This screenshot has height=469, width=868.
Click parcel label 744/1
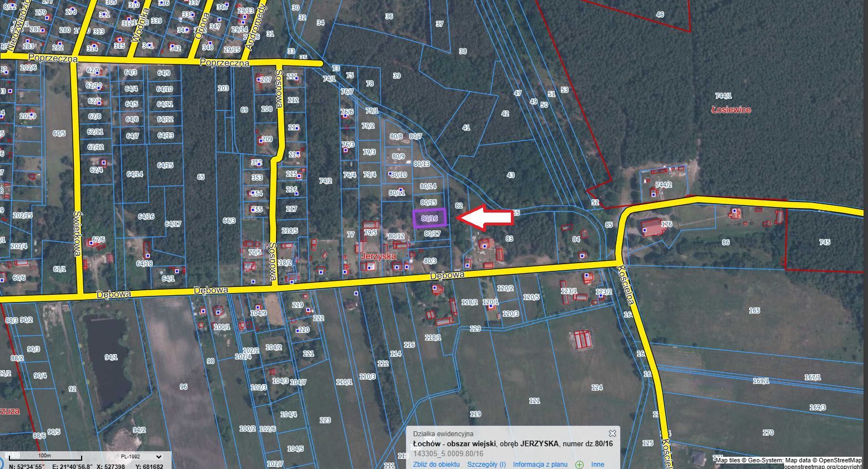point(723,95)
